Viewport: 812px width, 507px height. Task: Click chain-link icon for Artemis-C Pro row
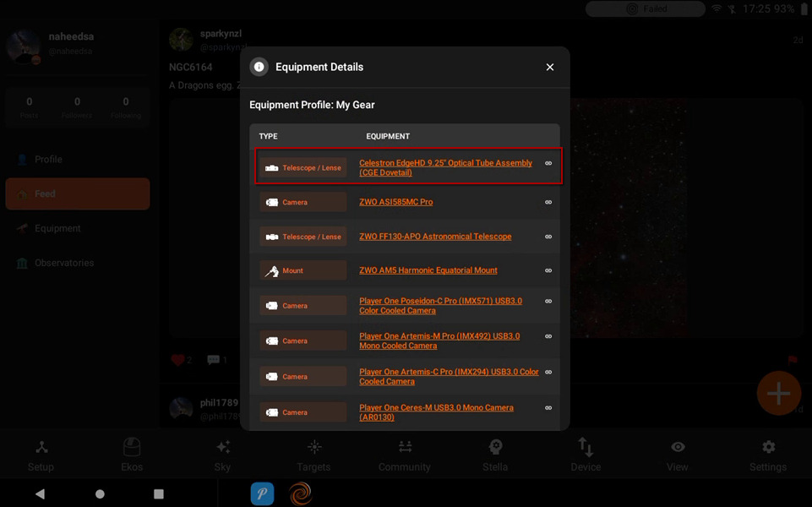click(x=548, y=372)
